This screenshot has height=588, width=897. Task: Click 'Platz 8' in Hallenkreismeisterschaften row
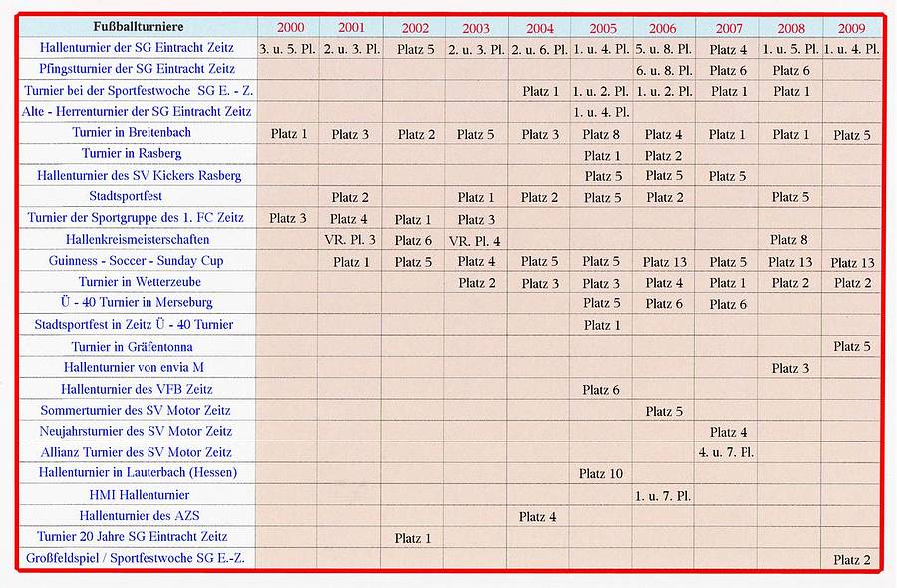pyautogui.click(x=789, y=240)
